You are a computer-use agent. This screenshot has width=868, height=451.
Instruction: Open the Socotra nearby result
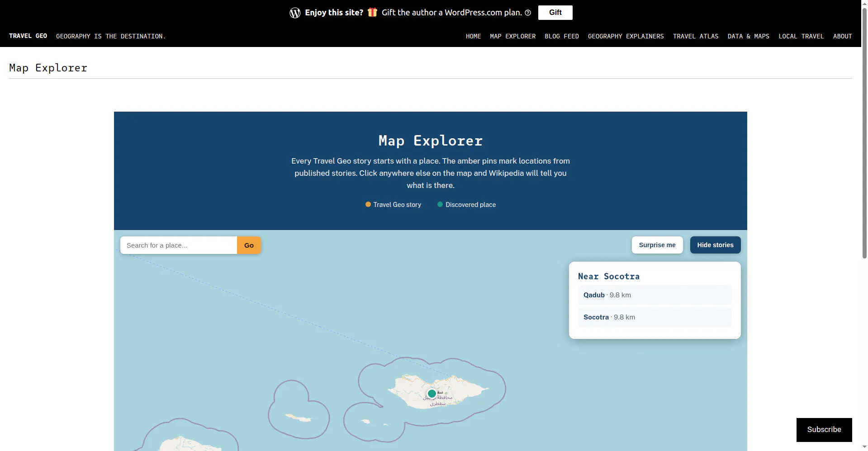(x=655, y=317)
